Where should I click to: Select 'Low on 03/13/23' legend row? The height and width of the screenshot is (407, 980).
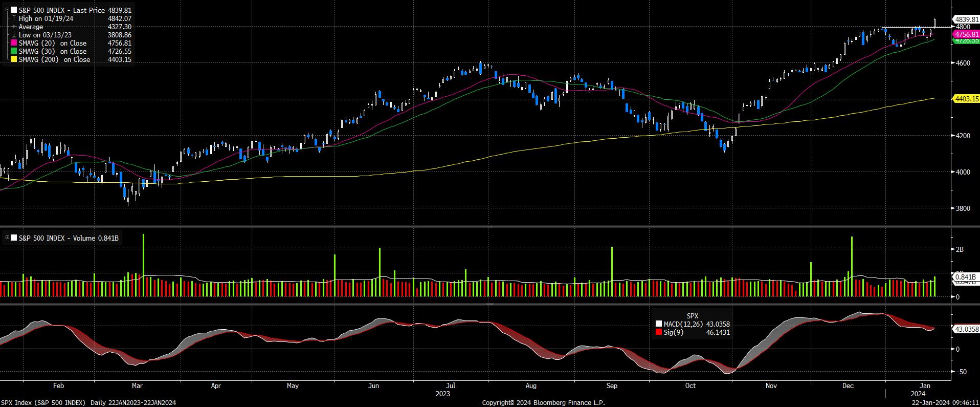[71, 35]
